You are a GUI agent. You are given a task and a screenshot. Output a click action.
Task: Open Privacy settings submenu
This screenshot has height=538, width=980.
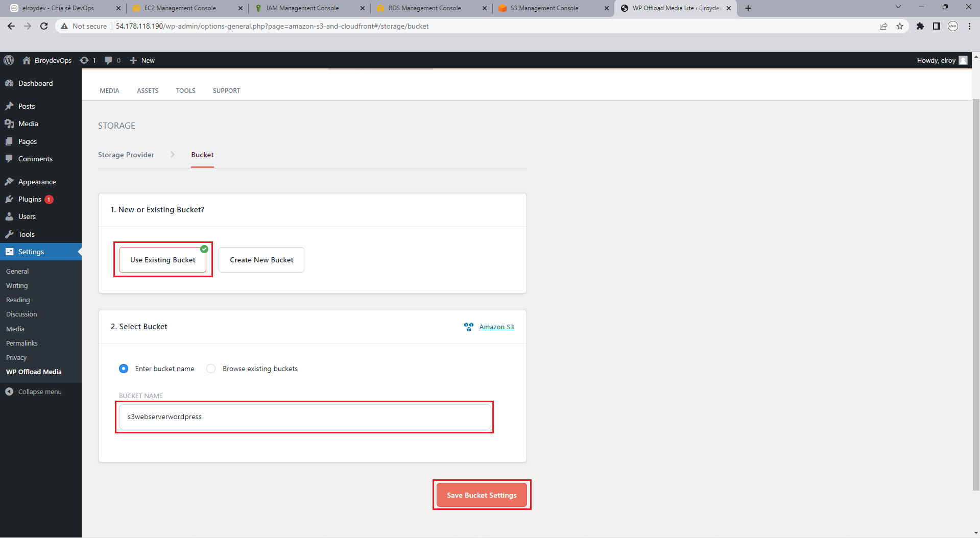pos(16,357)
